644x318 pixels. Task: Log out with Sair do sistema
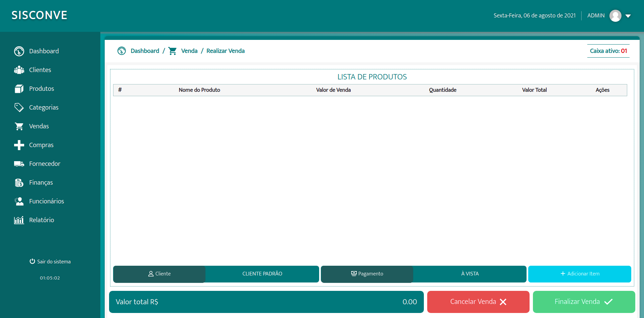[50, 262]
